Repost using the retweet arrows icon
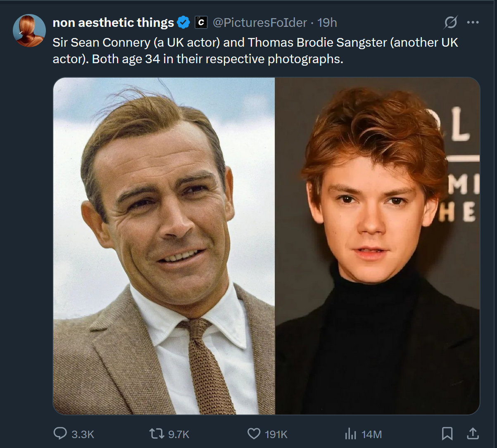Viewport: 497px width, 448px height. pos(157,434)
